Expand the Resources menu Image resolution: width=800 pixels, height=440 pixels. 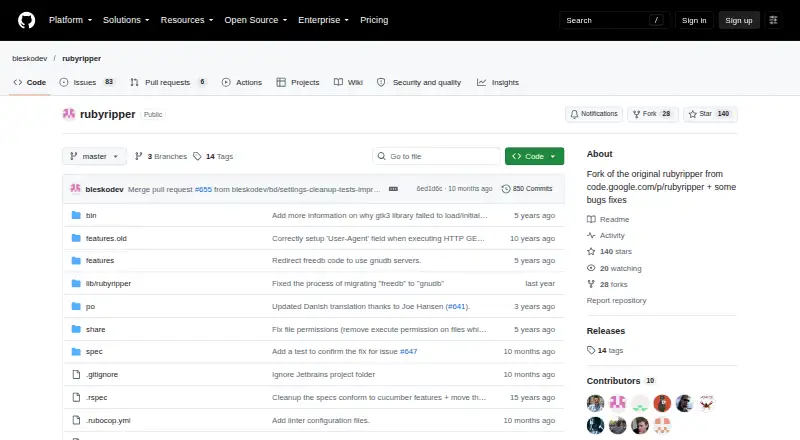pos(187,20)
